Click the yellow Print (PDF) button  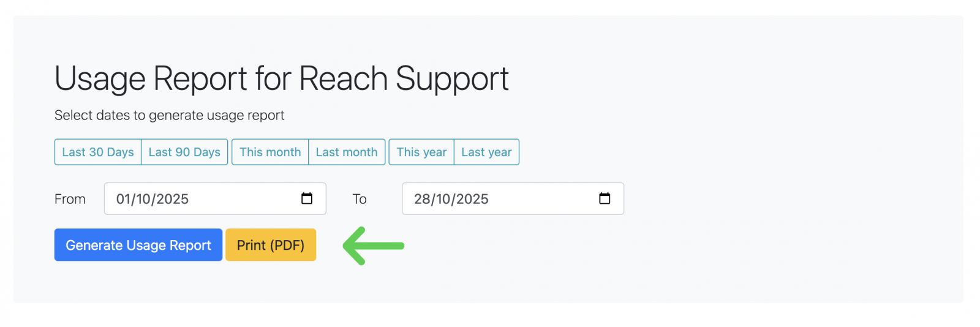tap(271, 245)
